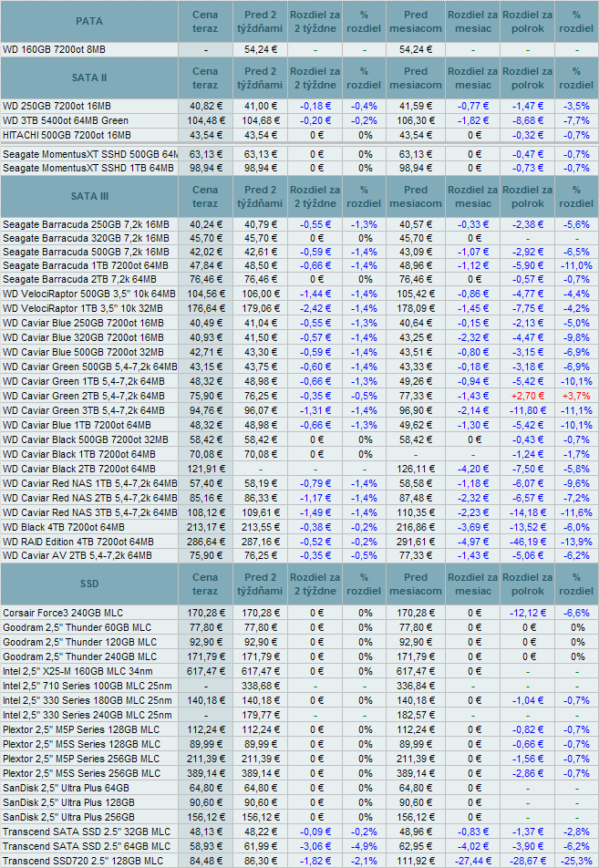The width and height of the screenshot is (599, 868).
Task: Click the SATA III section header
Action: point(89,196)
